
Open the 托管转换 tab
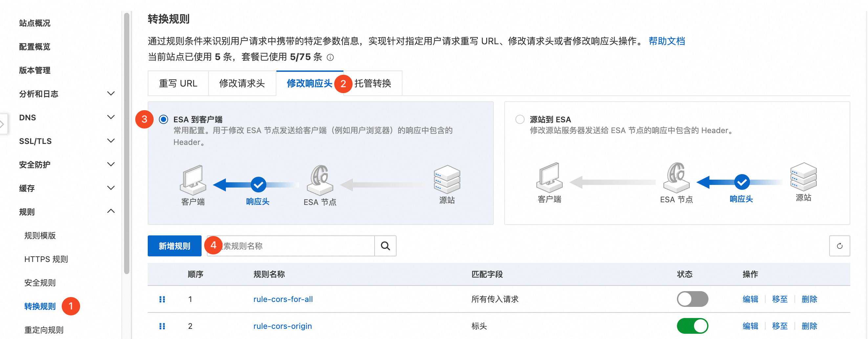[x=373, y=83]
